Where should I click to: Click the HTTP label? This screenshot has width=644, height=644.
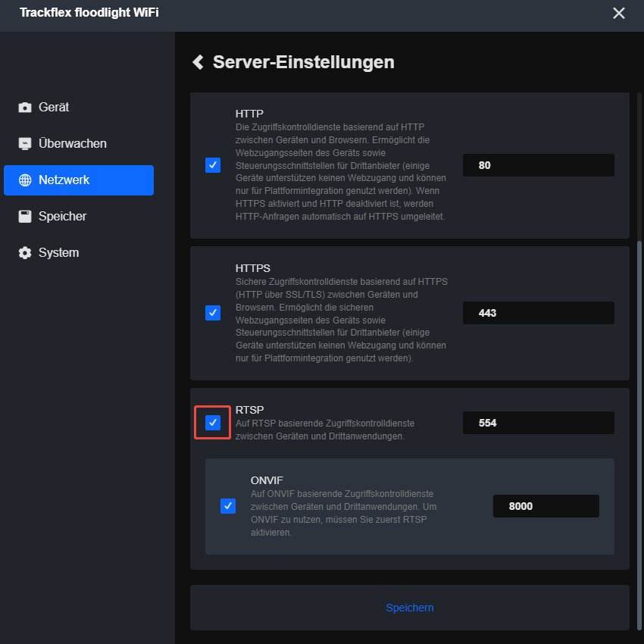[x=249, y=114]
